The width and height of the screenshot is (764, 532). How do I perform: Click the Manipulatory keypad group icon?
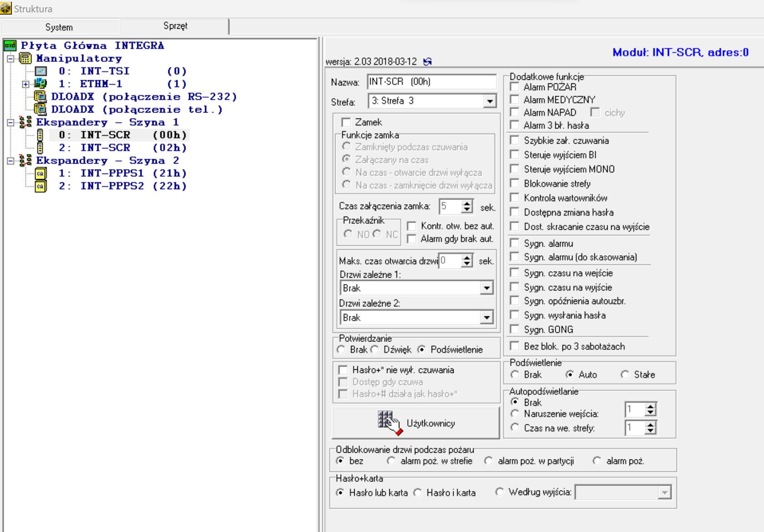[x=26, y=58]
